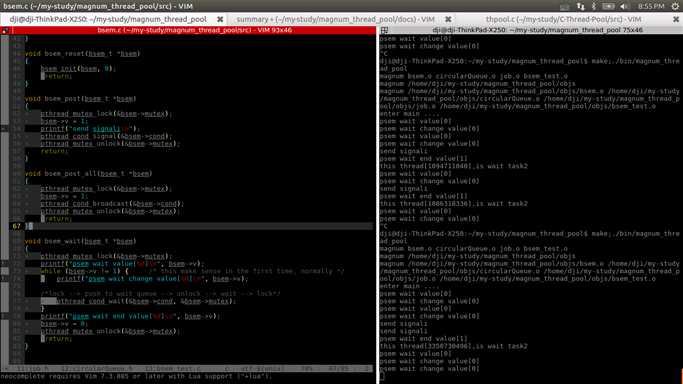Viewport: 683px width, 384px height.
Task: Close the magnum_thread_pool terminal tab
Action: click(220, 19)
